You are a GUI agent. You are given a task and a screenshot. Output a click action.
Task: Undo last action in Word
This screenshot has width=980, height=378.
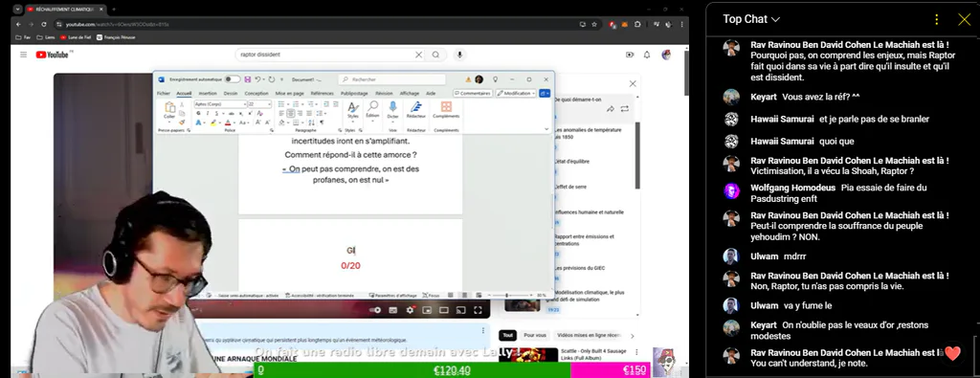(259, 79)
